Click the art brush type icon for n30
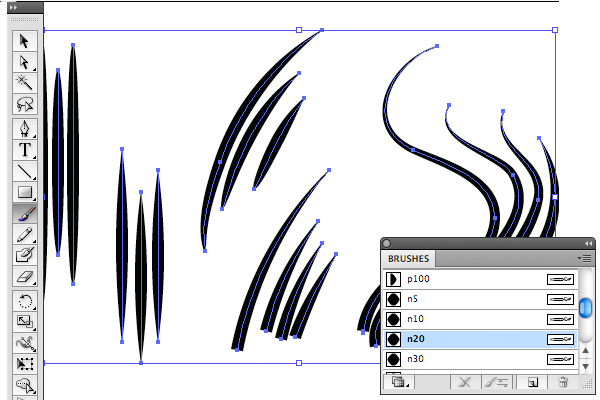 click(x=560, y=359)
